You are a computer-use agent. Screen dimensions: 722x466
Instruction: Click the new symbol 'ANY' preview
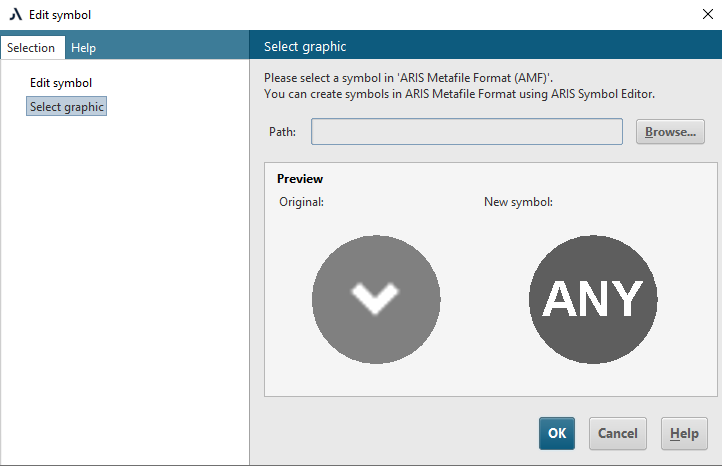(593, 298)
